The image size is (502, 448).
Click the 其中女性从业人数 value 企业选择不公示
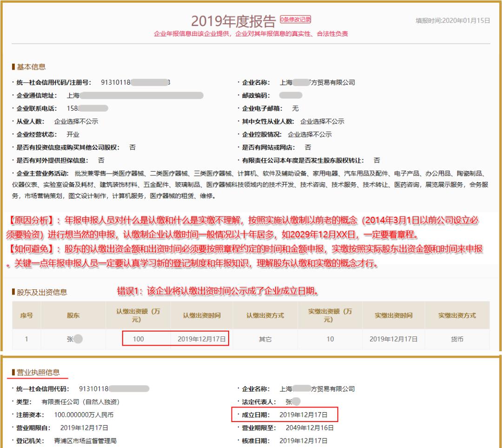click(322, 121)
